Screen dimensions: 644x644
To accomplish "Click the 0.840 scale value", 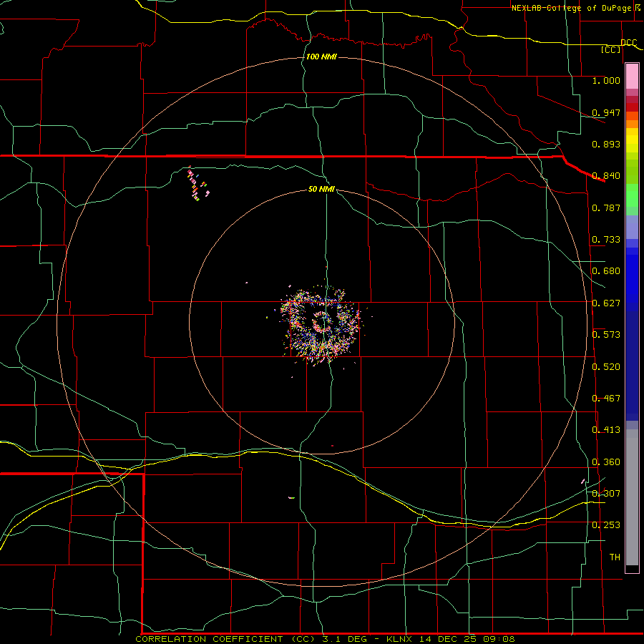I will pos(606,176).
